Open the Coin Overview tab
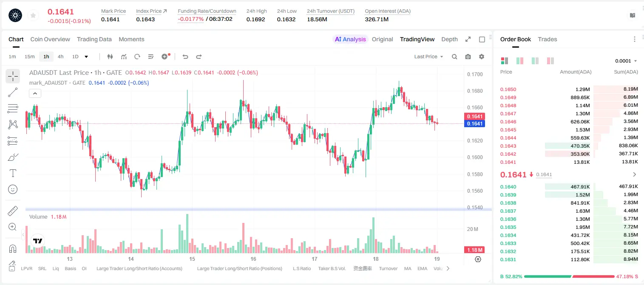This screenshot has height=285, width=644. [50, 39]
